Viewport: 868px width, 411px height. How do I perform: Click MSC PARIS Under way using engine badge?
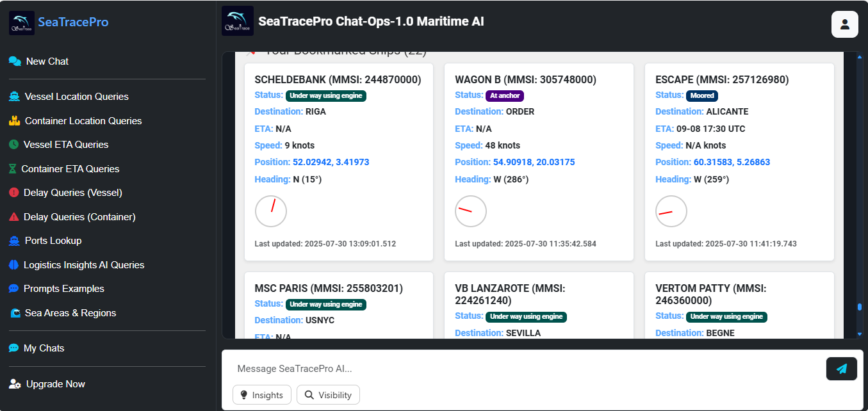click(326, 304)
